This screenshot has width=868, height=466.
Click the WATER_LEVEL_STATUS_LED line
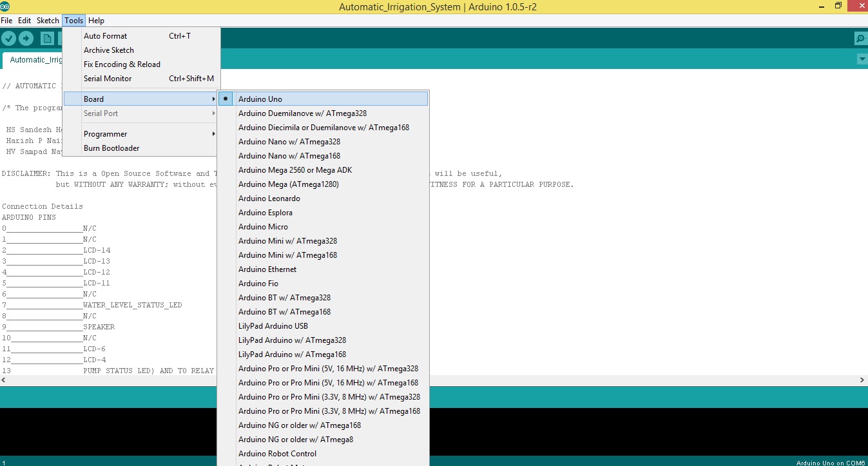(x=92, y=305)
